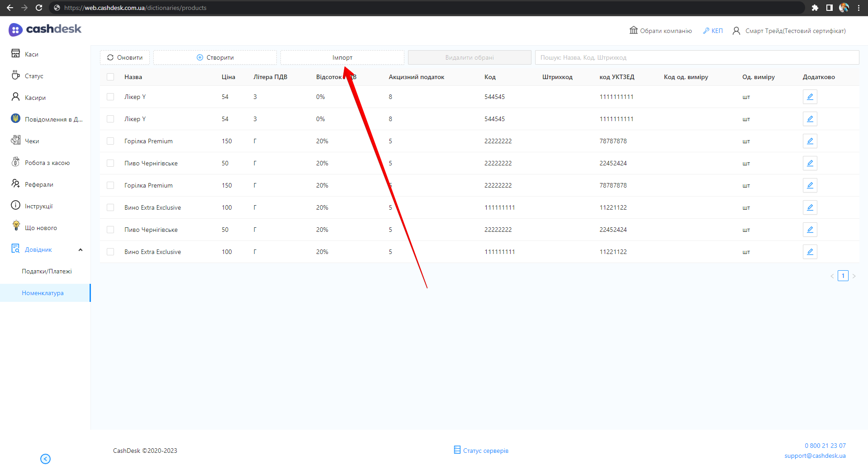
Task: Tick the last Вино Extra Exclusive checkbox
Action: (x=110, y=252)
